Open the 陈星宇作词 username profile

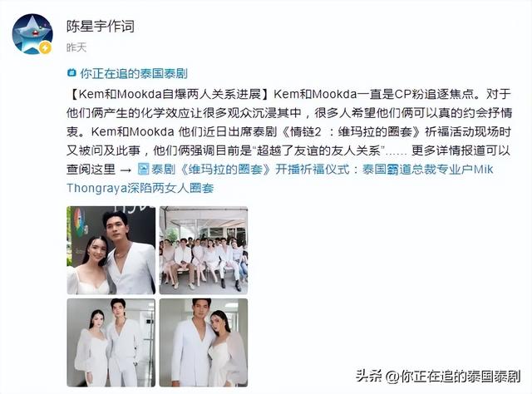[x=101, y=26]
